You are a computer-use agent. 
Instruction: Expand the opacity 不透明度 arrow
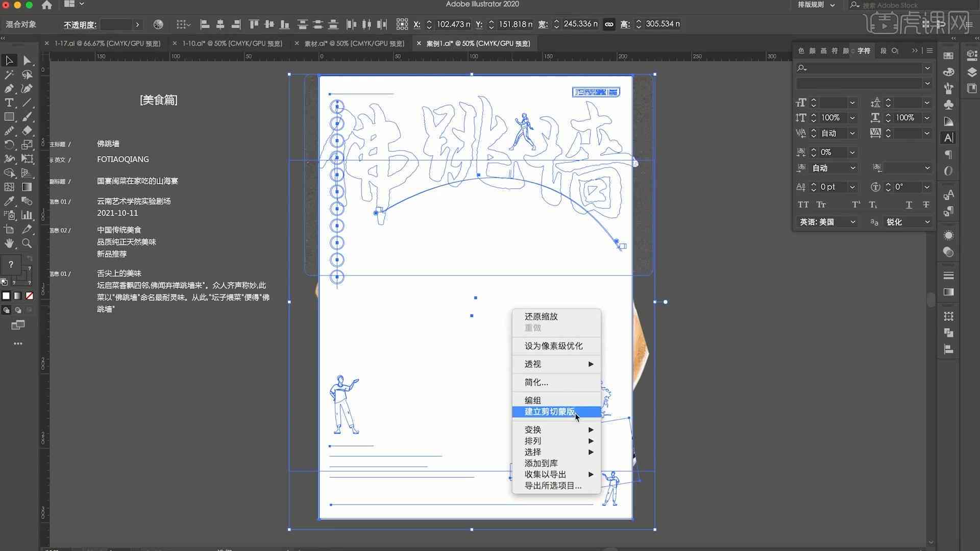click(x=137, y=24)
